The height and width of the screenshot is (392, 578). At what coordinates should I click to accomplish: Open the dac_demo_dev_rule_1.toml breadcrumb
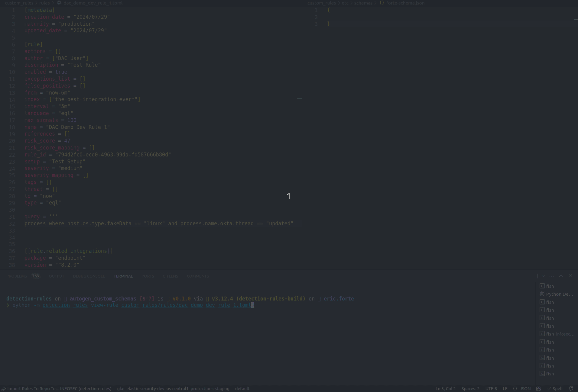(x=93, y=3)
